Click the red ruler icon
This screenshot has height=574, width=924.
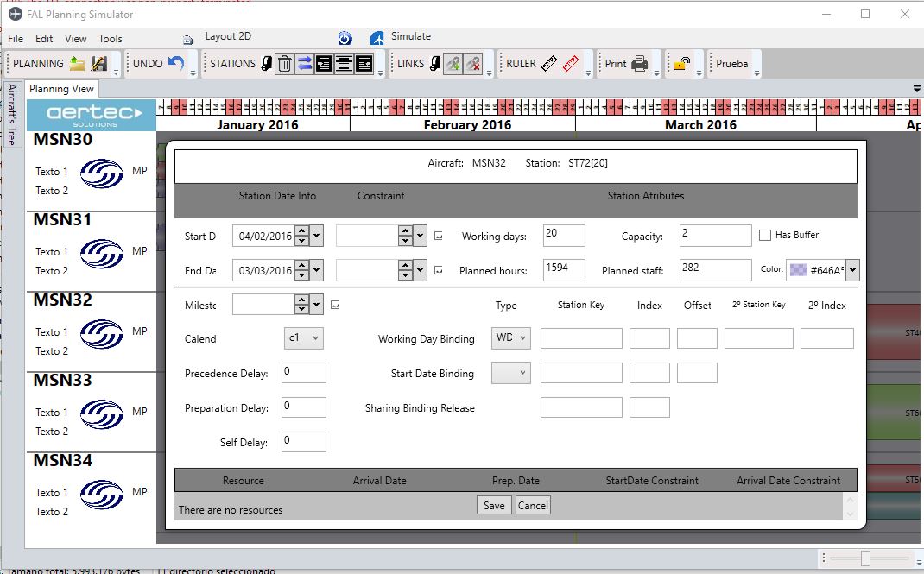click(x=570, y=63)
